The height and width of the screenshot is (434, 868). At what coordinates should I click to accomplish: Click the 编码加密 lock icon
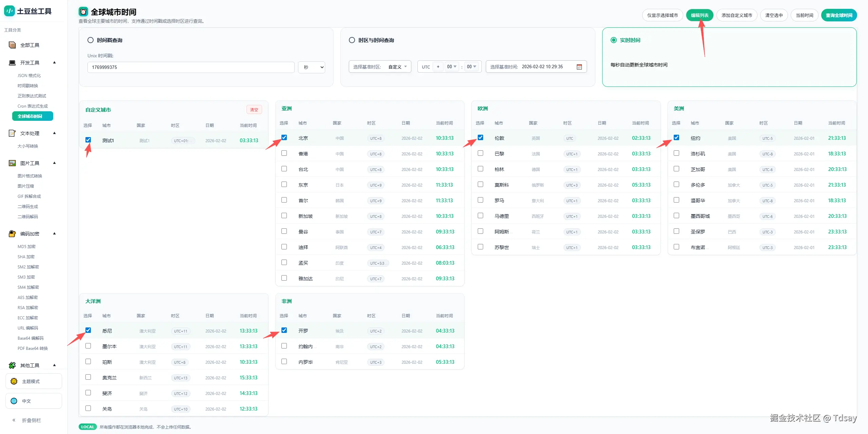[12, 234]
